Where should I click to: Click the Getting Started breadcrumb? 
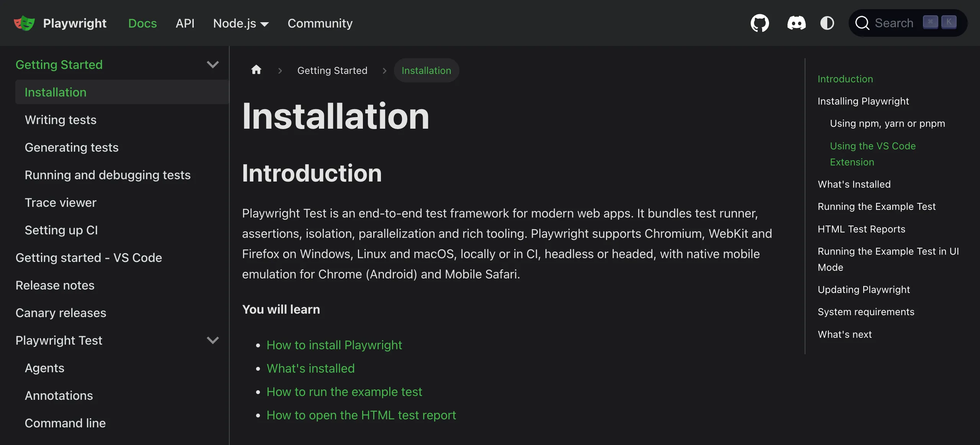pyautogui.click(x=332, y=70)
